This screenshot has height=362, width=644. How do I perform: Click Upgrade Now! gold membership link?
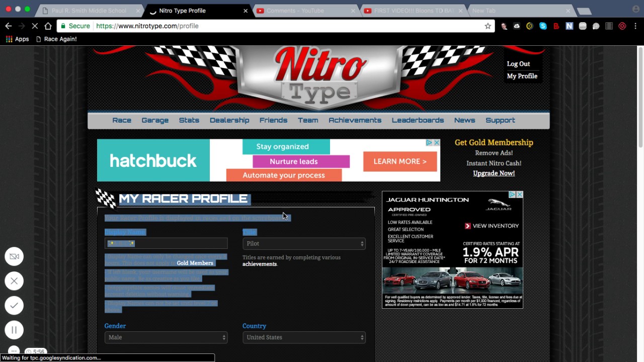(x=494, y=173)
